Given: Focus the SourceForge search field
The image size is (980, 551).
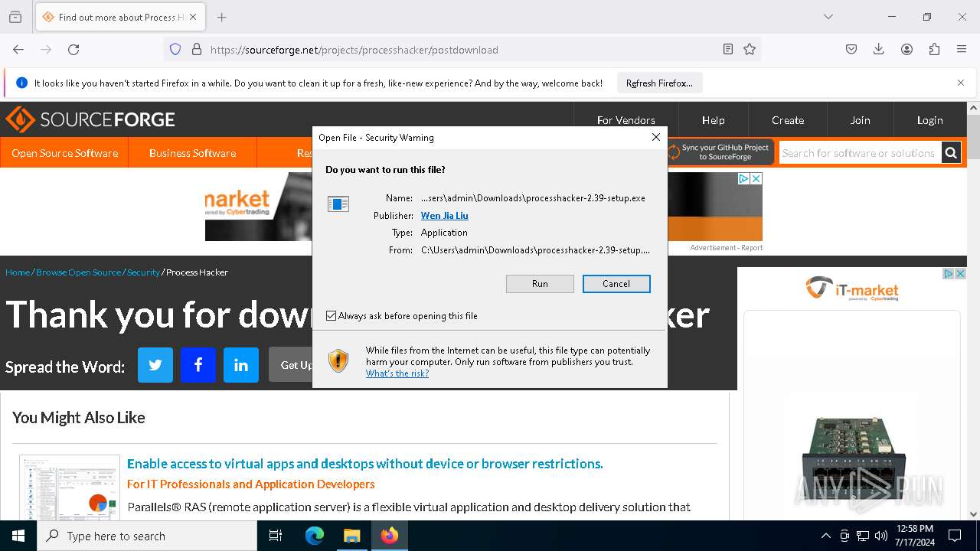Looking at the screenshot, I should (859, 153).
